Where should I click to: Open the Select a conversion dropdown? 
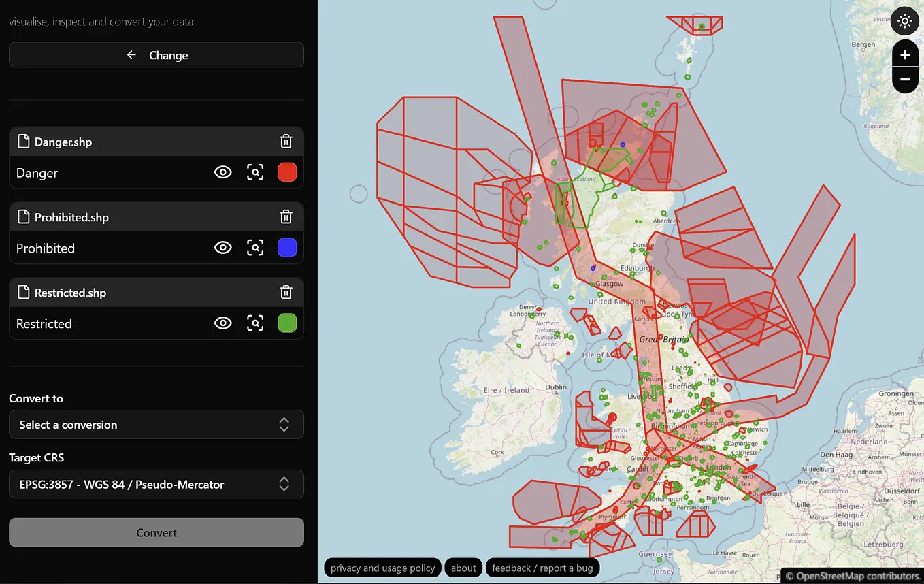(x=156, y=424)
